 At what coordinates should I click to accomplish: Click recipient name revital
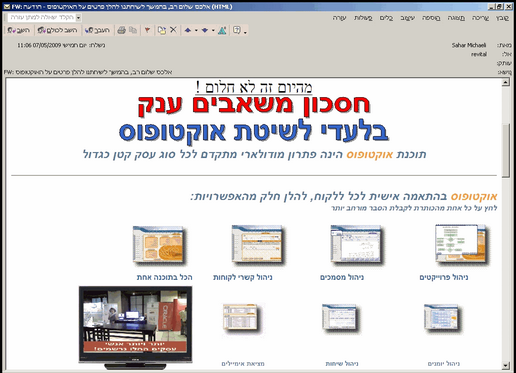pos(479,54)
